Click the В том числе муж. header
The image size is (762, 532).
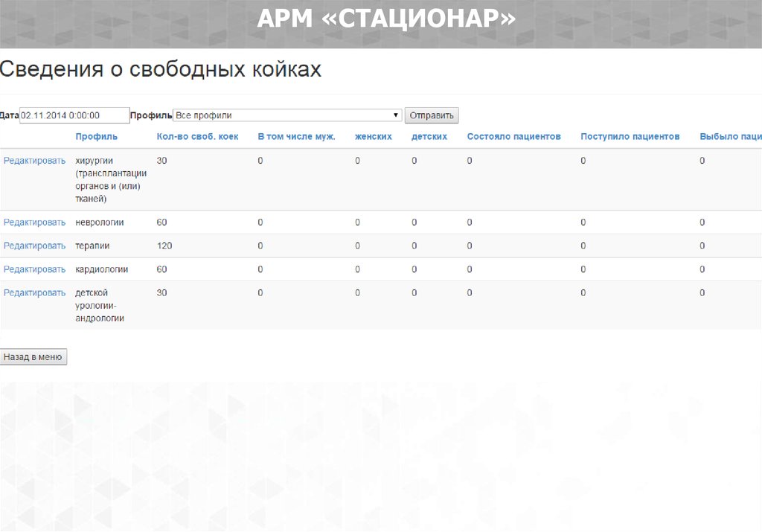pyautogui.click(x=296, y=137)
